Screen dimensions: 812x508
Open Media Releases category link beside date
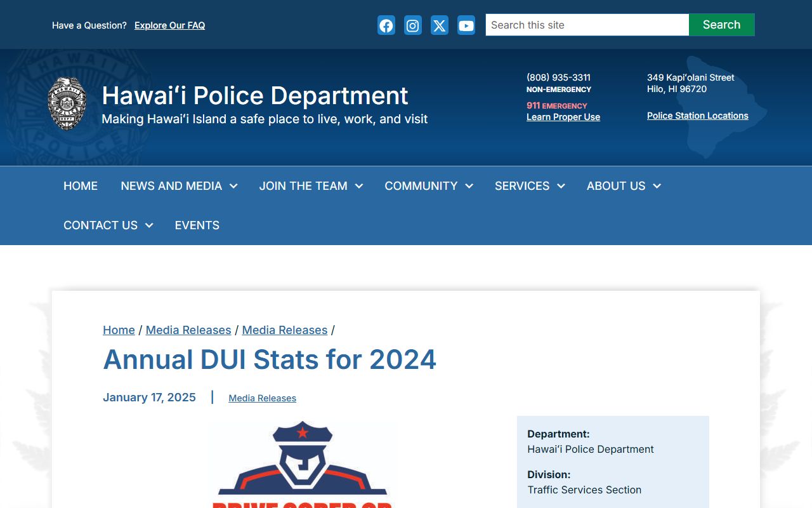tap(263, 398)
